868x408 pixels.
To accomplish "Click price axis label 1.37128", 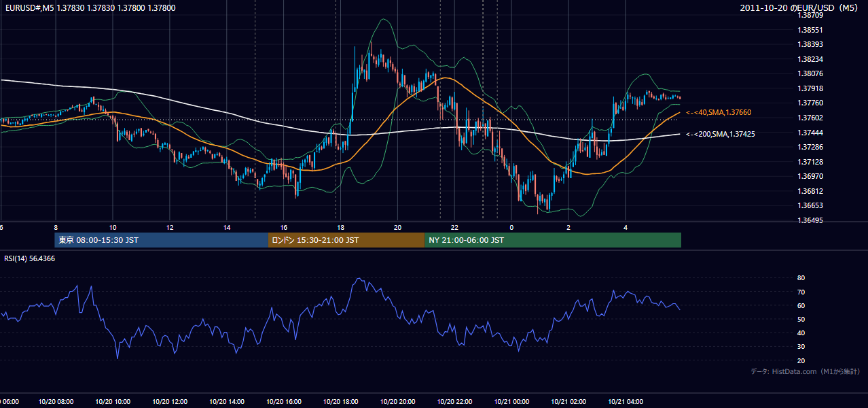I will pyautogui.click(x=811, y=162).
